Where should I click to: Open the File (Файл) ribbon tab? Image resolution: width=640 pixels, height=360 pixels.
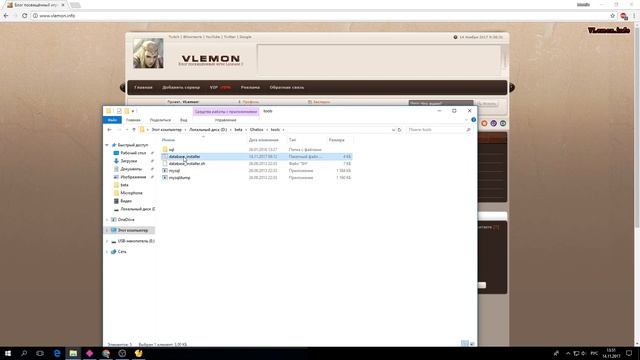click(112, 120)
